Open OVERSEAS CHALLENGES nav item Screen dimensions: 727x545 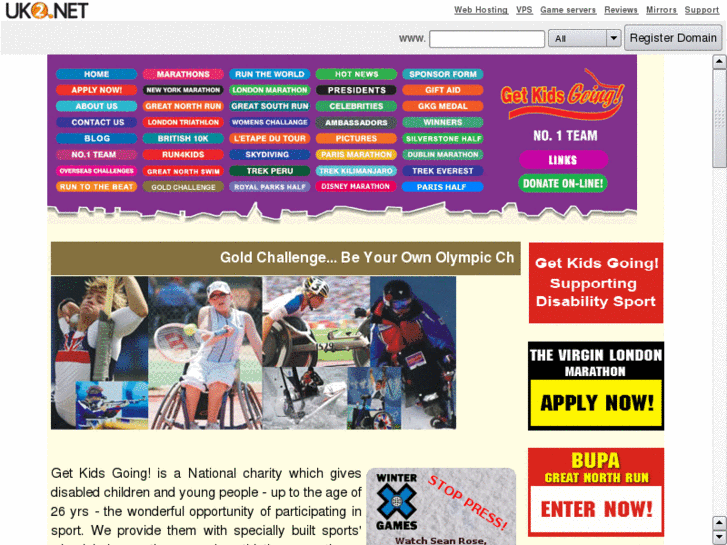point(96,171)
